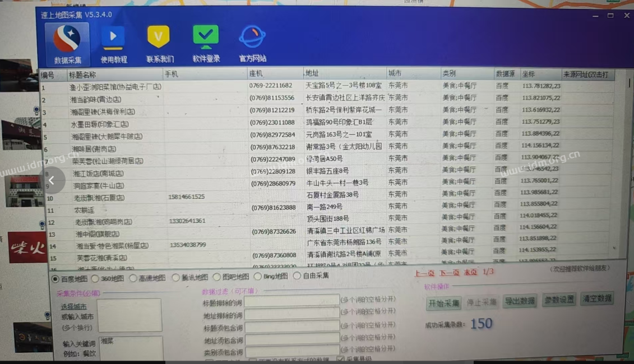Click the 停止采集 button

tap(482, 302)
